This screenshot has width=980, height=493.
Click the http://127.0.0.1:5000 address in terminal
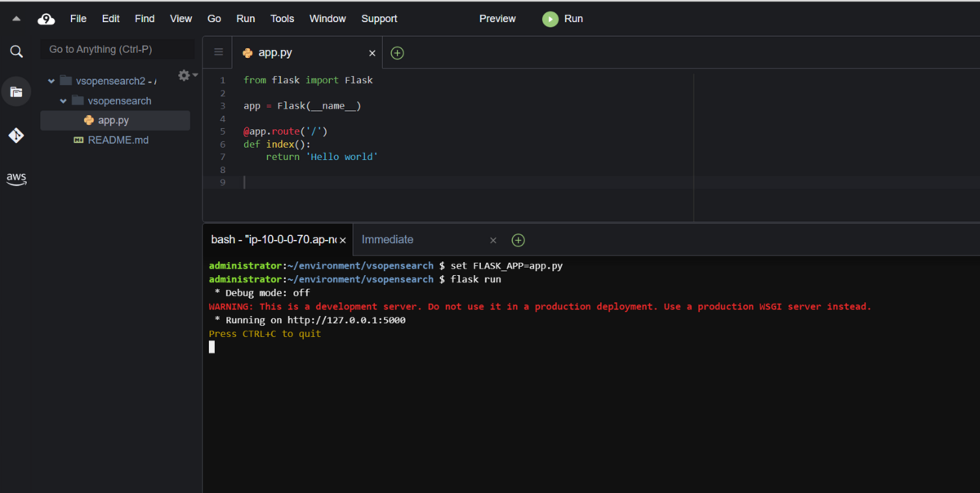[x=346, y=320]
